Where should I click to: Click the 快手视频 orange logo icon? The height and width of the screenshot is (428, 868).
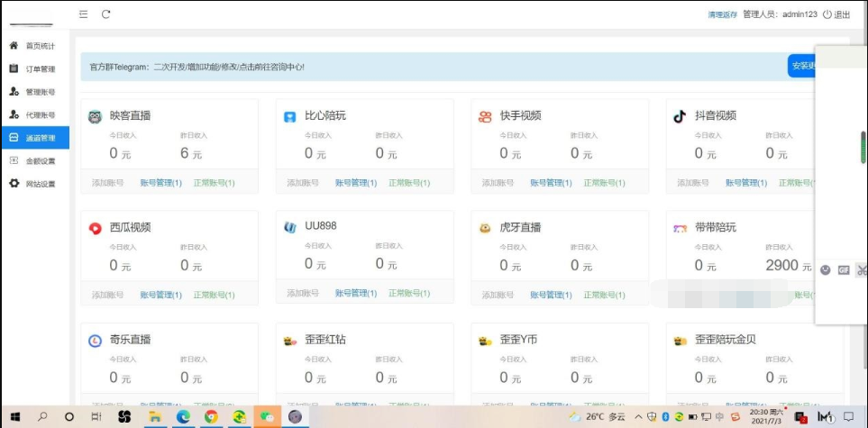[x=485, y=116]
